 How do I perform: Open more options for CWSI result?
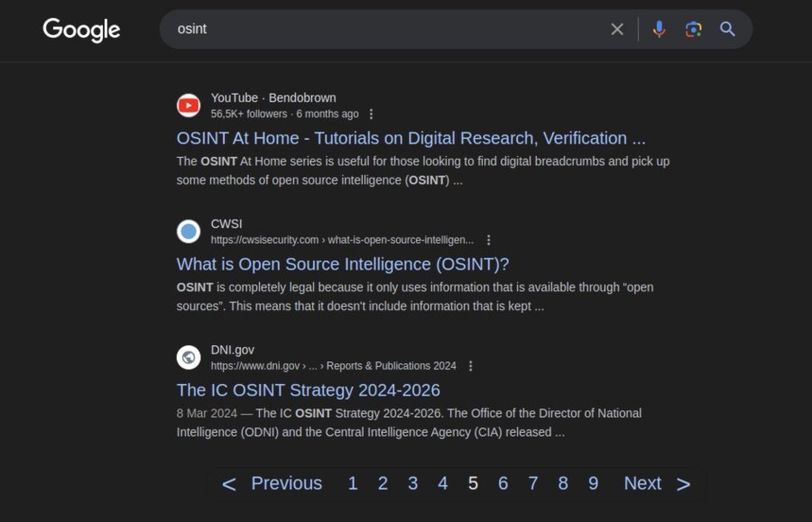pos(488,240)
